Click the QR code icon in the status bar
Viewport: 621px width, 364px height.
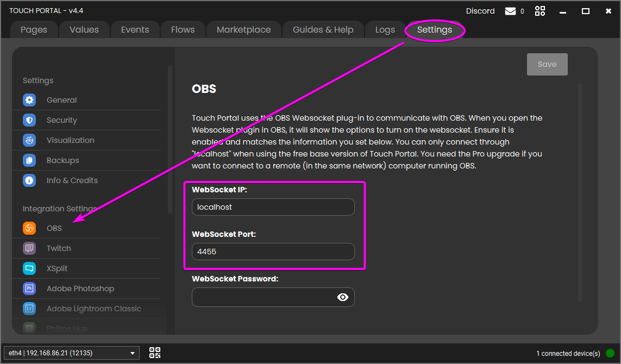pyautogui.click(x=155, y=353)
